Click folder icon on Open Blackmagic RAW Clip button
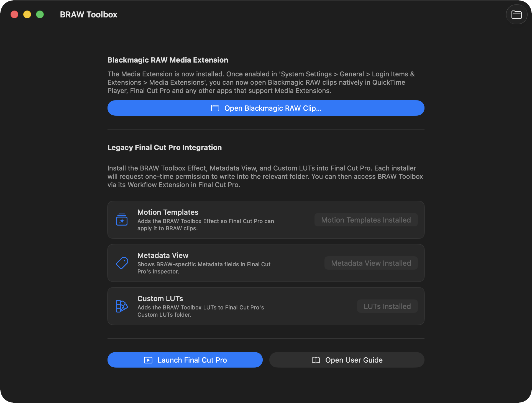Screen dimensions: 532x403 (x=215, y=108)
